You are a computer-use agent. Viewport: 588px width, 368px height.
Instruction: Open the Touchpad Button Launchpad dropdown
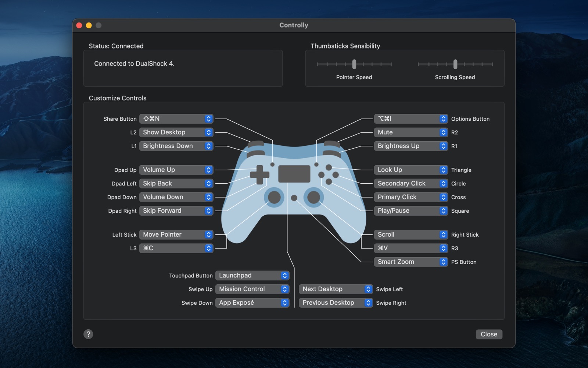tap(252, 276)
